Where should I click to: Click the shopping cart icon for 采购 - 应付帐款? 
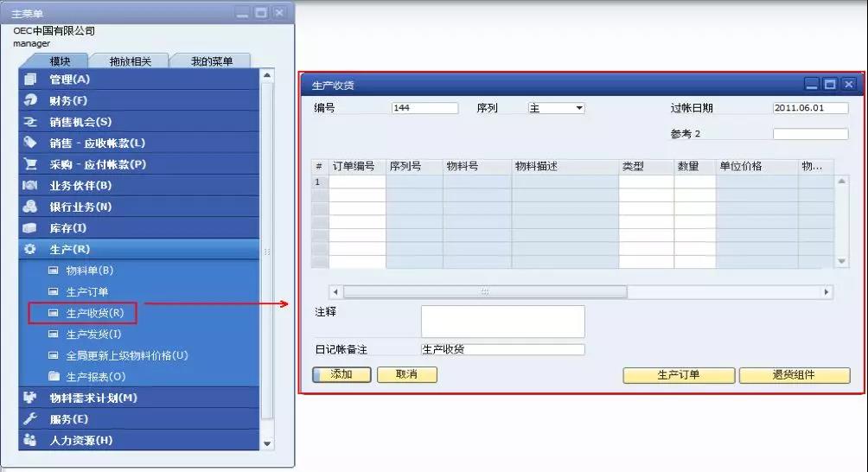[x=30, y=164]
